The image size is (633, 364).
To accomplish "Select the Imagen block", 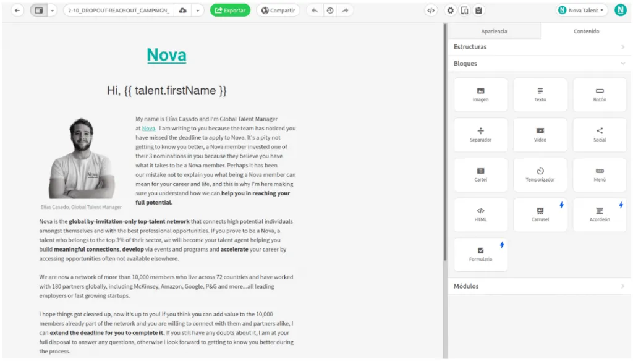I will point(480,95).
